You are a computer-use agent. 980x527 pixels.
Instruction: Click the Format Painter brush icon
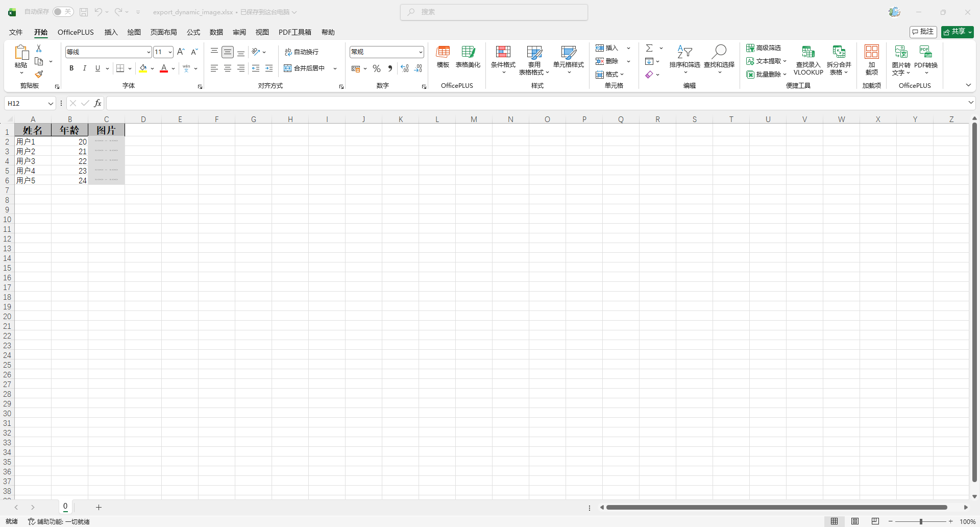click(x=39, y=75)
